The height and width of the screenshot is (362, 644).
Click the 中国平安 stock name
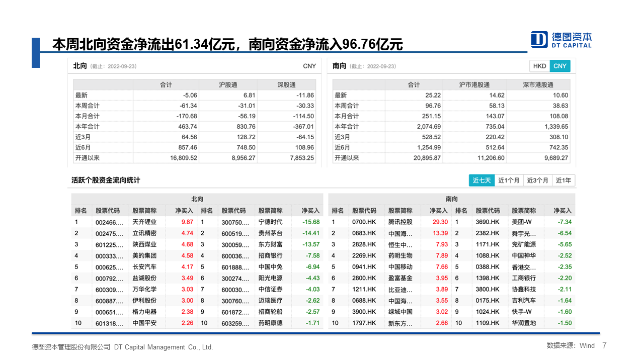pyautogui.click(x=144, y=323)
